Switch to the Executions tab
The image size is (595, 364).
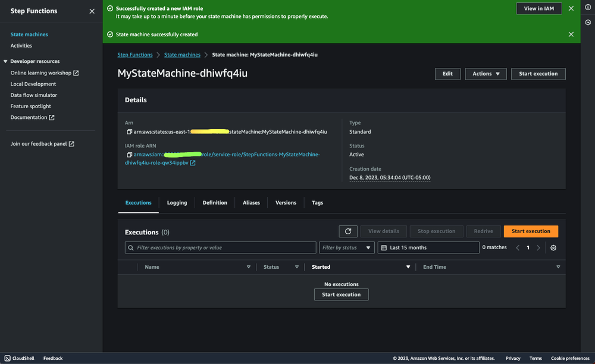(x=138, y=203)
